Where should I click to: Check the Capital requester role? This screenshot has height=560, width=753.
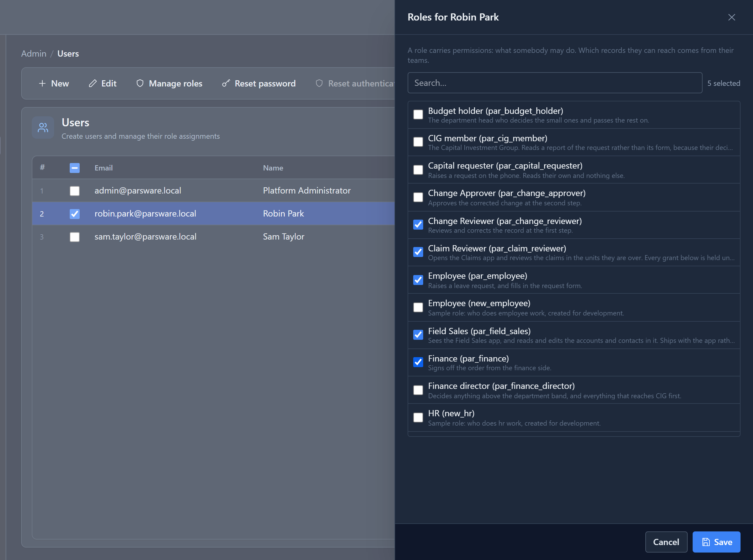(418, 170)
